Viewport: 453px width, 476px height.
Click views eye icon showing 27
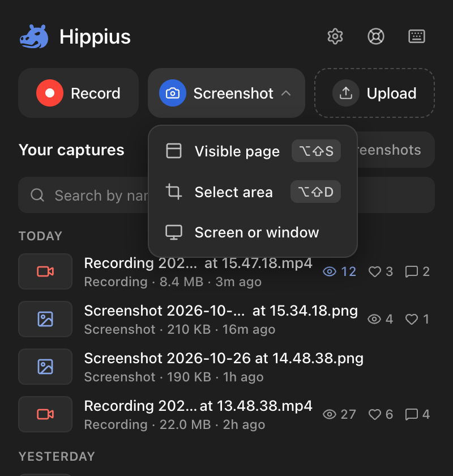click(x=330, y=414)
